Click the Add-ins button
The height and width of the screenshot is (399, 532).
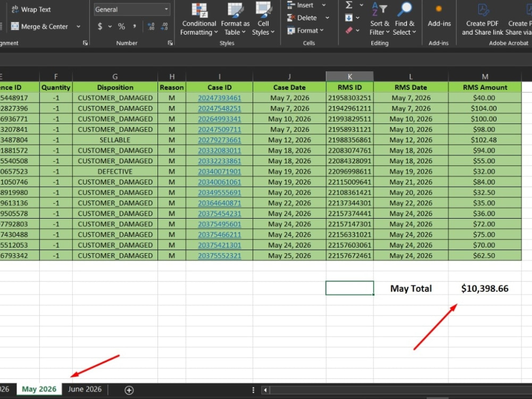click(439, 15)
